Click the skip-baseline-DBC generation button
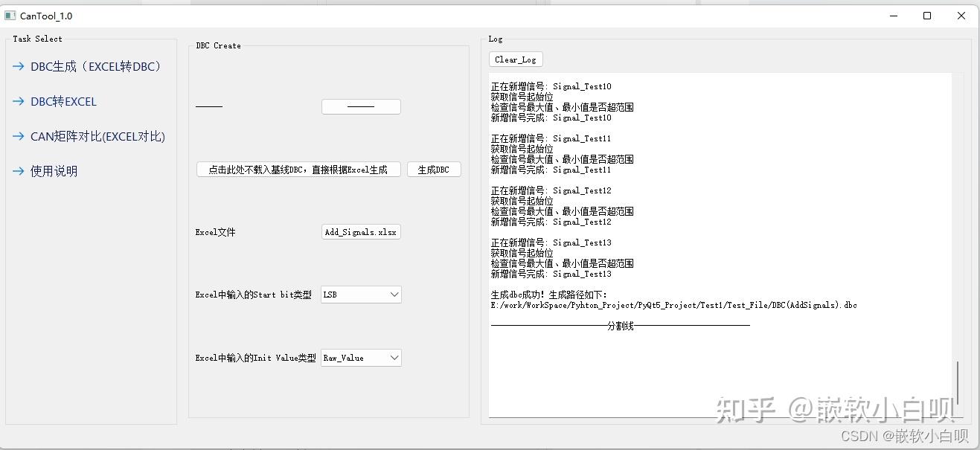The image size is (980, 450). point(298,169)
